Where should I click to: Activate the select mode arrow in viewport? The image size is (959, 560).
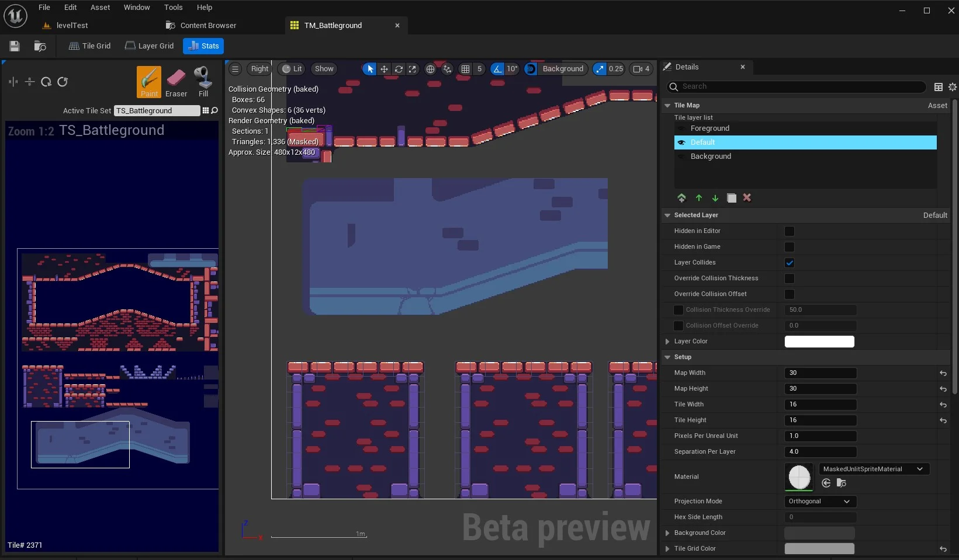coord(370,69)
